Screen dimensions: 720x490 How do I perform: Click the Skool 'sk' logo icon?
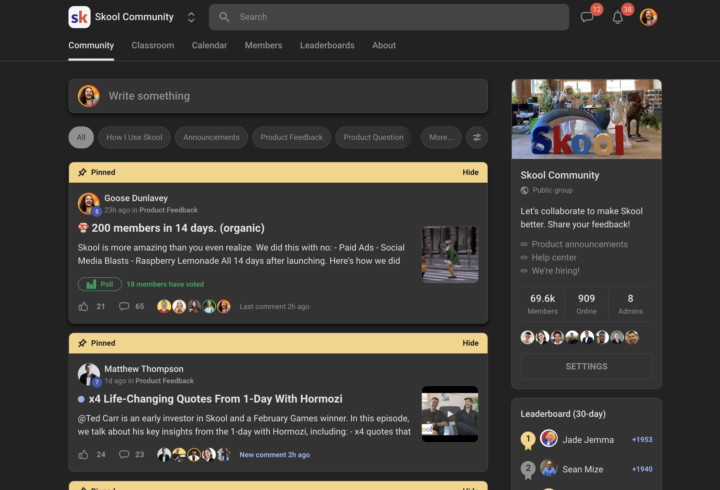pyautogui.click(x=79, y=17)
